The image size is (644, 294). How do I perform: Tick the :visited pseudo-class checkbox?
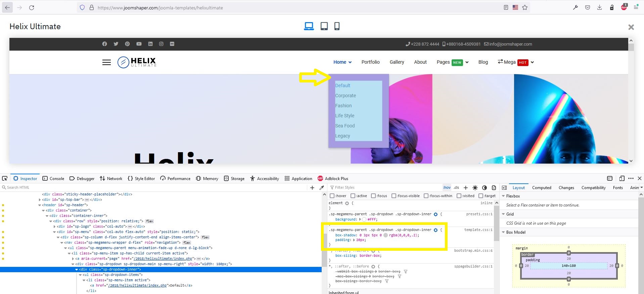click(x=459, y=196)
